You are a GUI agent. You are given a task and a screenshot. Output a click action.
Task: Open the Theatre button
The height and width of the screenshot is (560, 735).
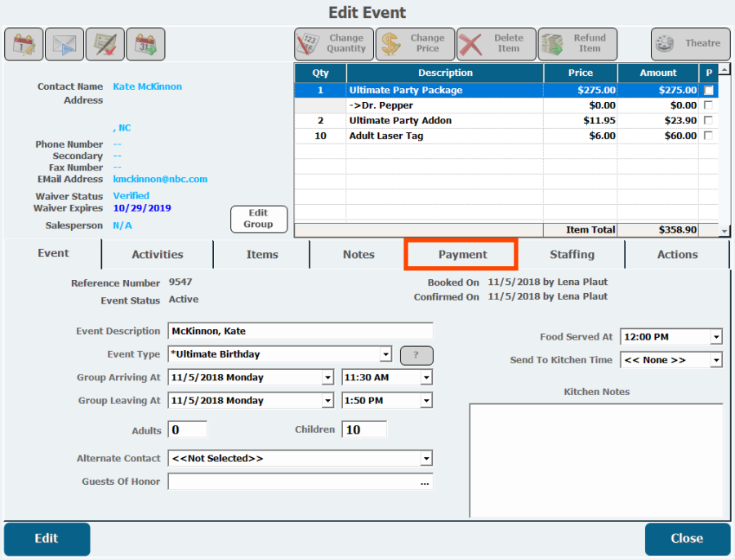point(690,44)
